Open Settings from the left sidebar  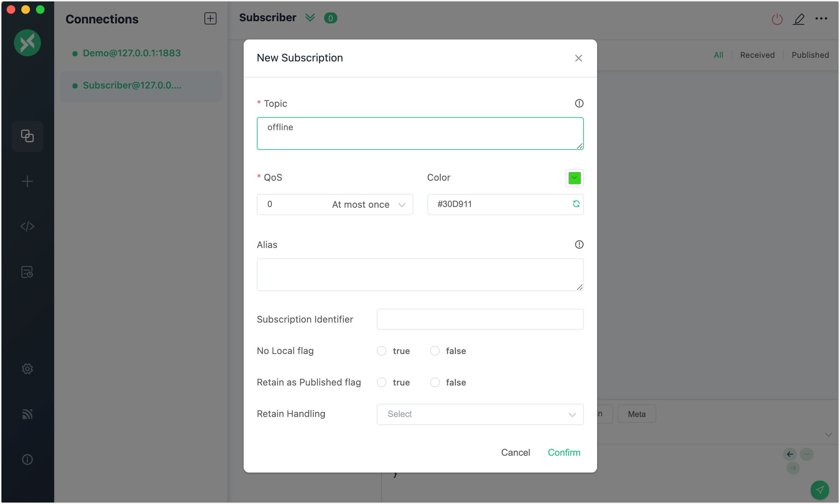coord(27,369)
